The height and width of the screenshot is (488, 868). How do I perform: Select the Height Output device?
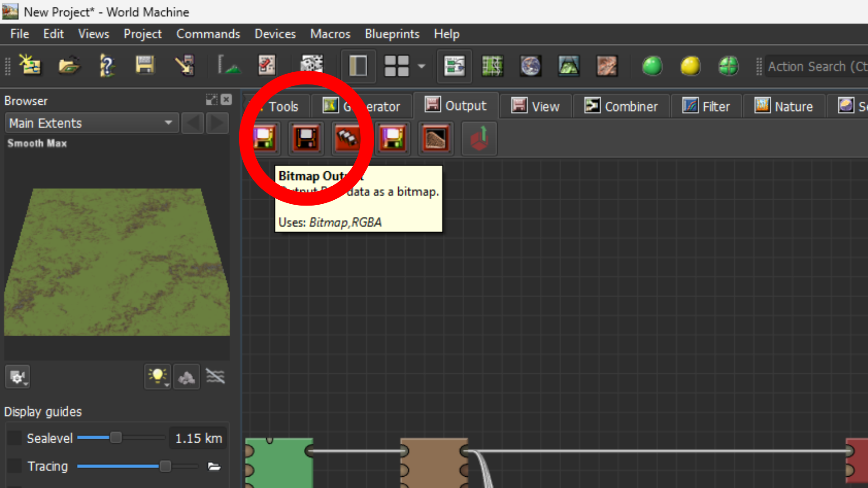(306, 139)
